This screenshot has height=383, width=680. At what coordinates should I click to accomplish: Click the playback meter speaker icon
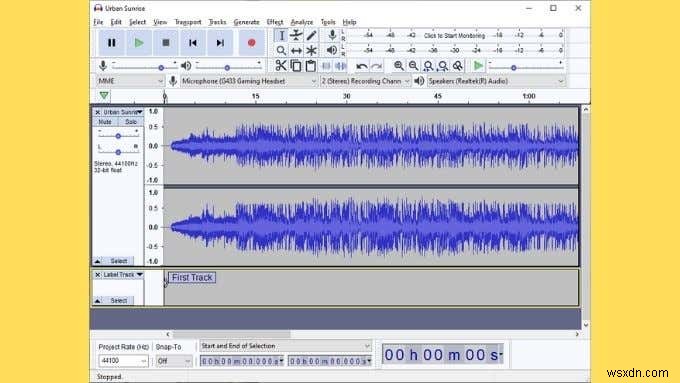click(x=332, y=50)
